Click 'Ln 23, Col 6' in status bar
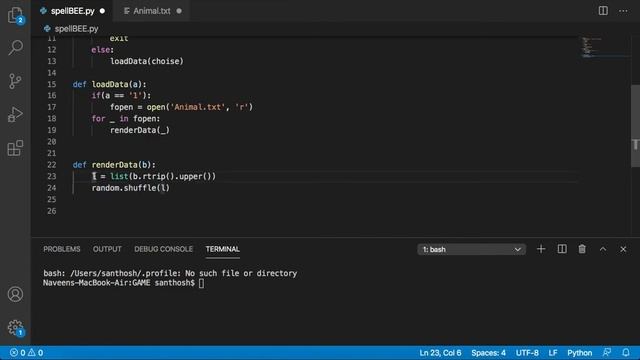 click(x=440, y=353)
